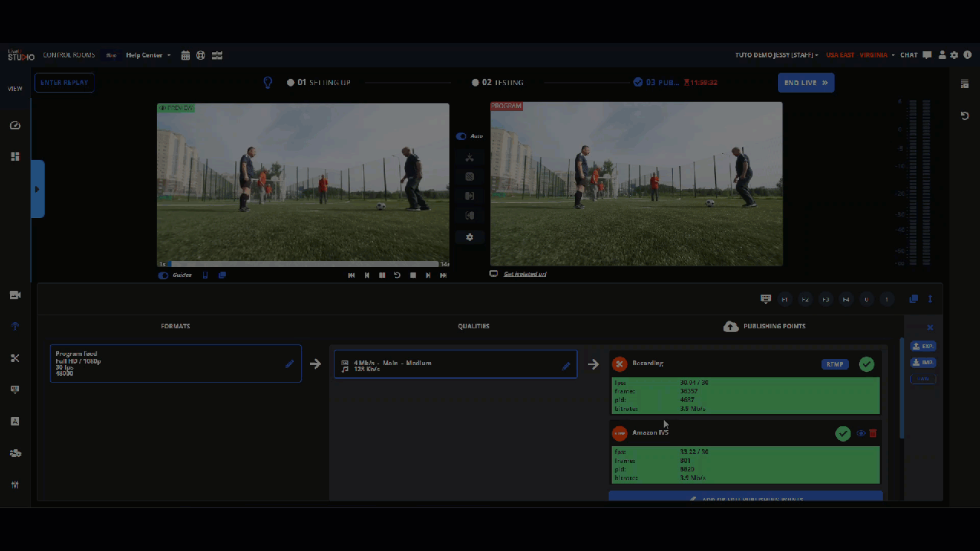Screen dimensions: 980x551
Task: Open the right rail list panel icon
Action: tap(965, 83)
